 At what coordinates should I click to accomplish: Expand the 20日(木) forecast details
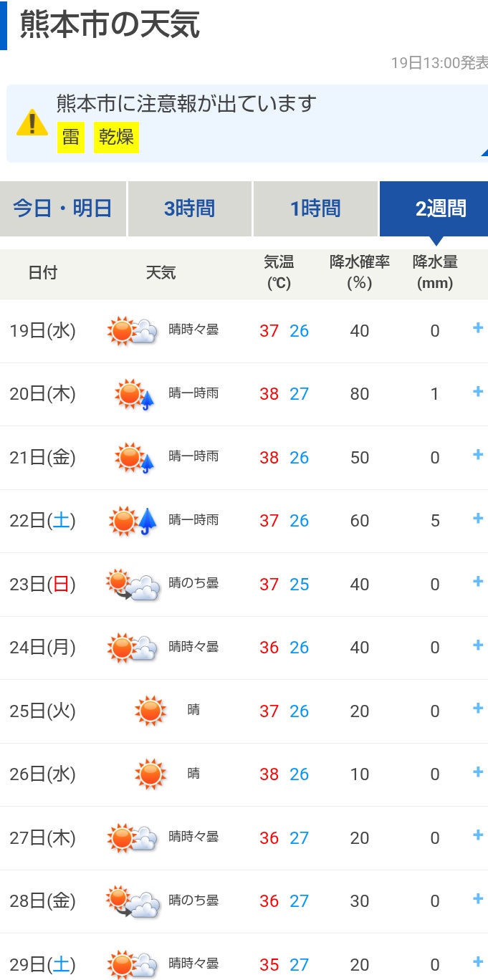pyautogui.click(x=478, y=391)
